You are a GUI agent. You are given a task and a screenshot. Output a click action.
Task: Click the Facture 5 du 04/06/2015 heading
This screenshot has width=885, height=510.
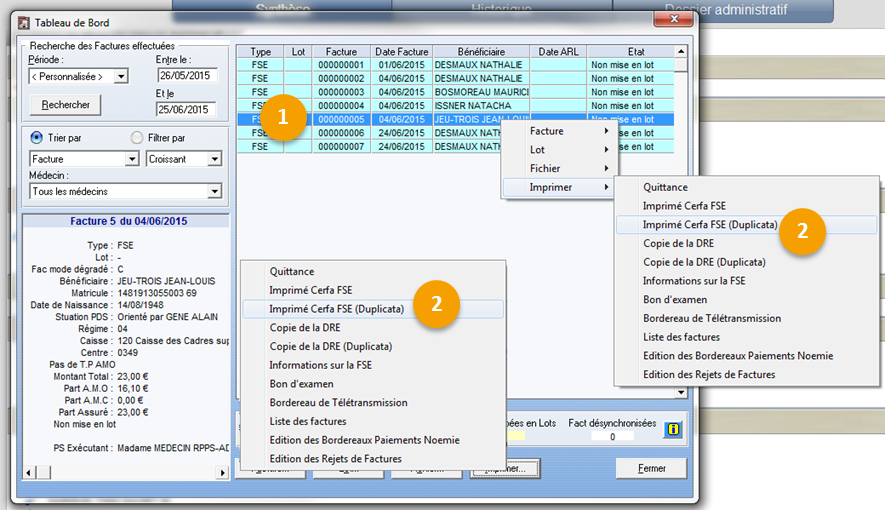click(x=128, y=221)
